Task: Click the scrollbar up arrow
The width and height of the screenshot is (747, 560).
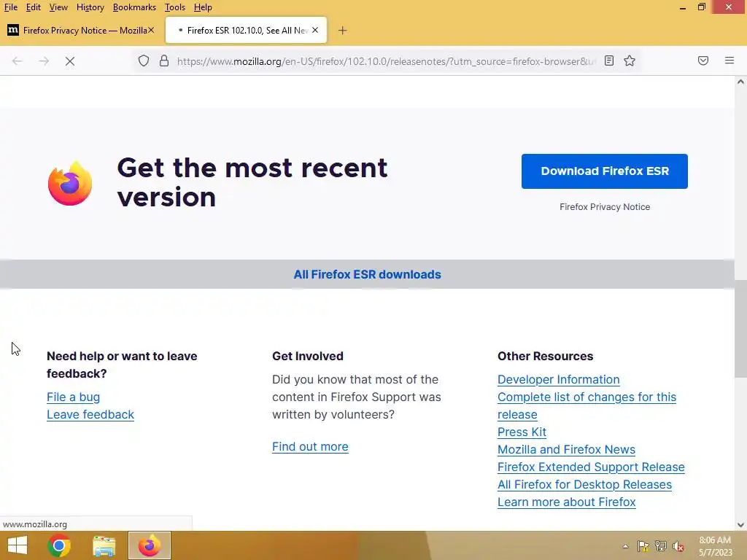Action: 740,82
